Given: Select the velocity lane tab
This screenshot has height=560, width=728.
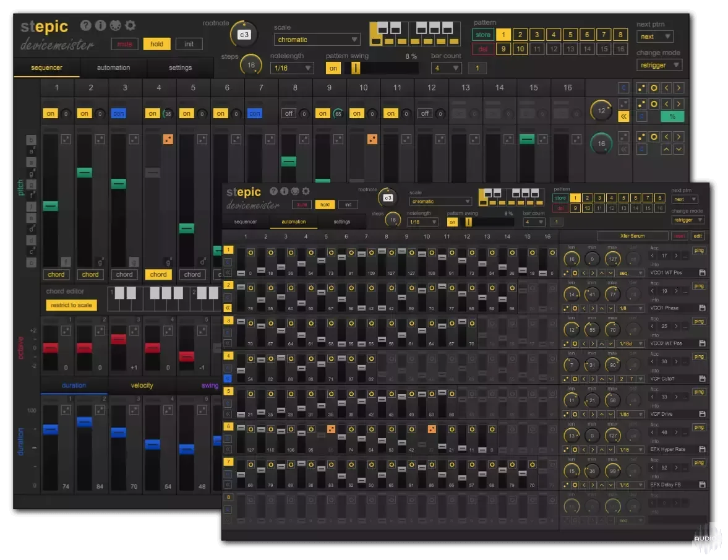Looking at the screenshot, I should tap(142, 386).
